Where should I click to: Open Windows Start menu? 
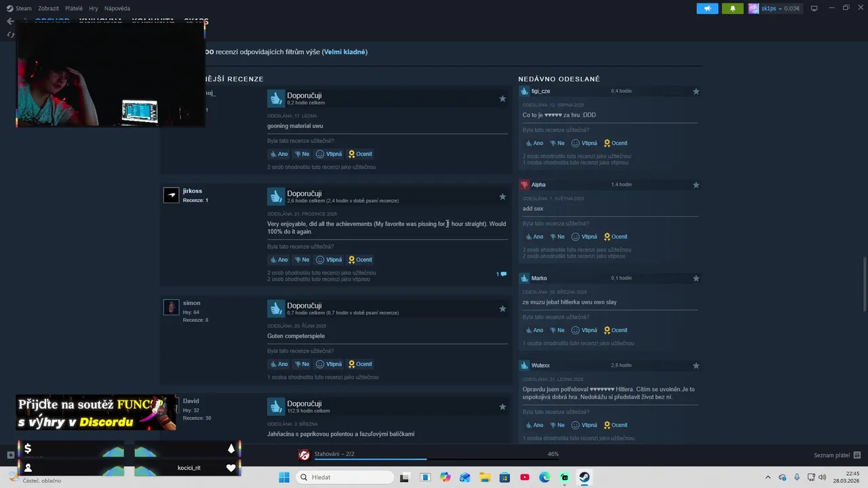(284, 477)
